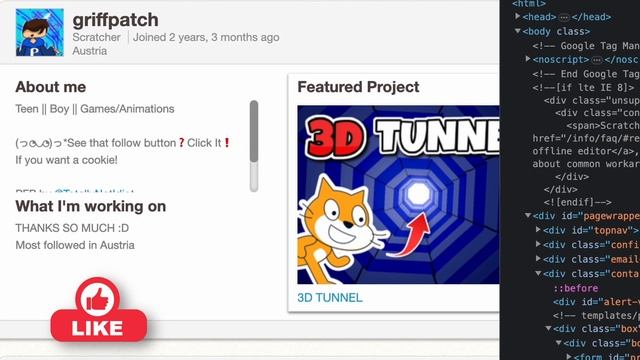Select the End Google Tag comment row

coord(586,74)
